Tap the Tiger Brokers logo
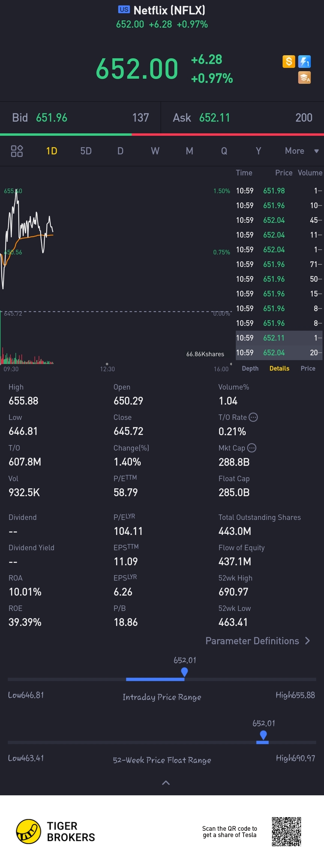 click(55, 831)
